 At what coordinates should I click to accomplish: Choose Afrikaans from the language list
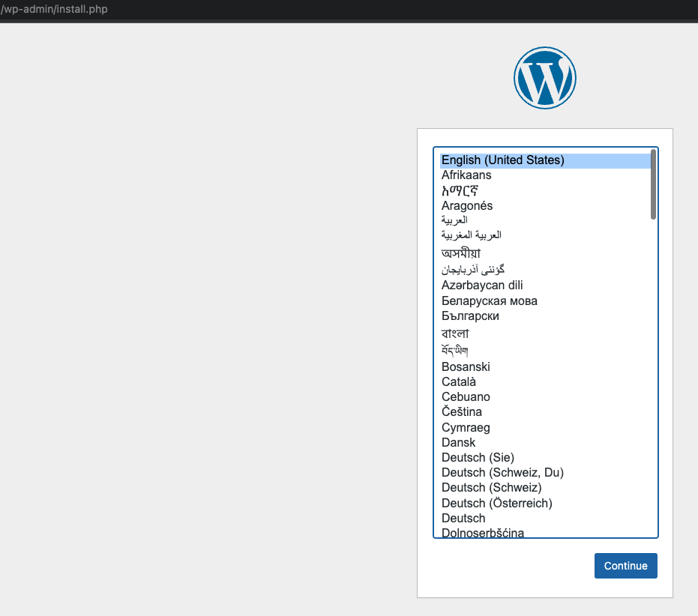coord(466,175)
